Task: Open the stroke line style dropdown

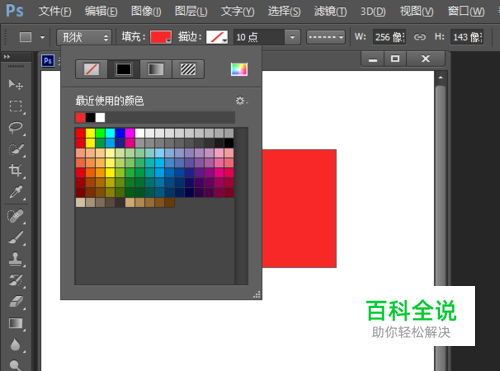Action: click(x=326, y=37)
